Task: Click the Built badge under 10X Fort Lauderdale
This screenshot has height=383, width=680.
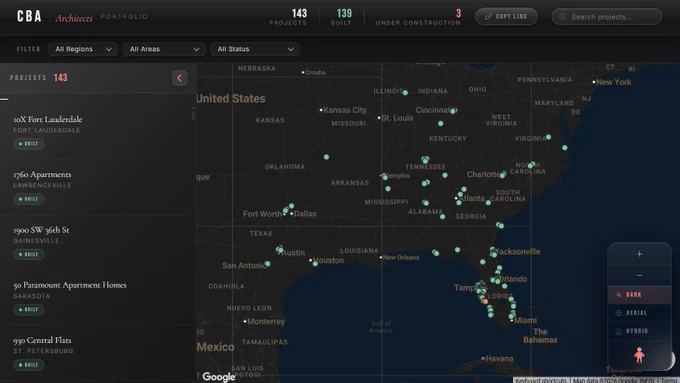Action: (29, 144)
